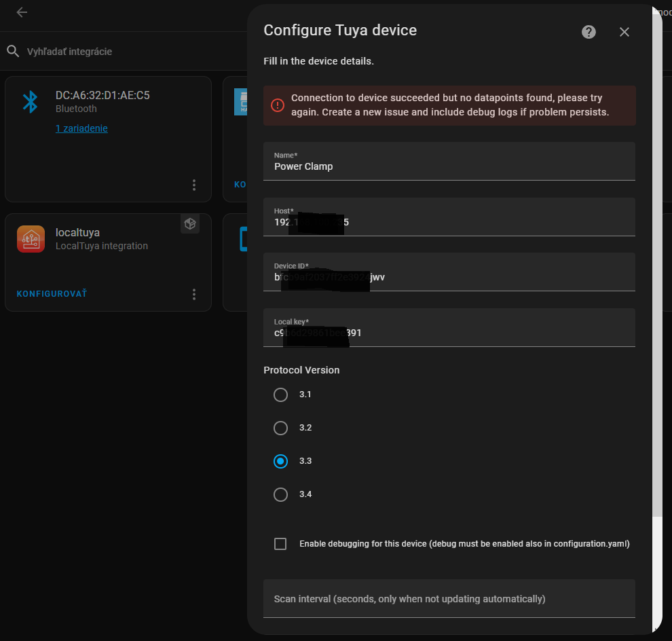Select protocol version 3.2
The height and width of the screenshot is (641, 672).
coord(280,428)
